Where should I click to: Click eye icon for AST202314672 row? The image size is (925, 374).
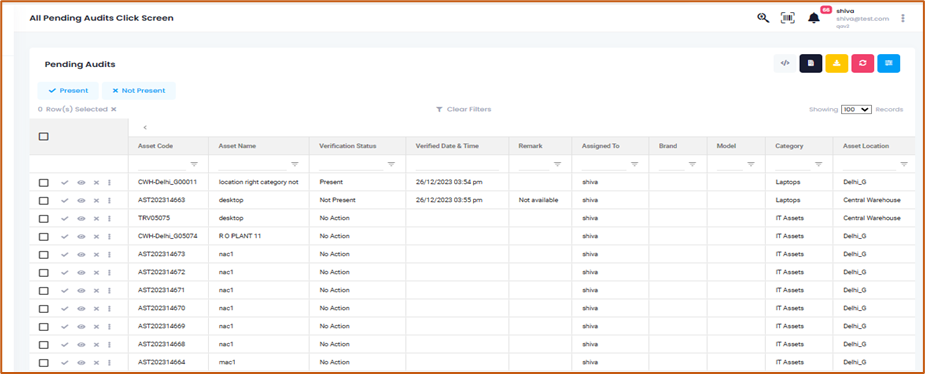click(x=81, y=273)
